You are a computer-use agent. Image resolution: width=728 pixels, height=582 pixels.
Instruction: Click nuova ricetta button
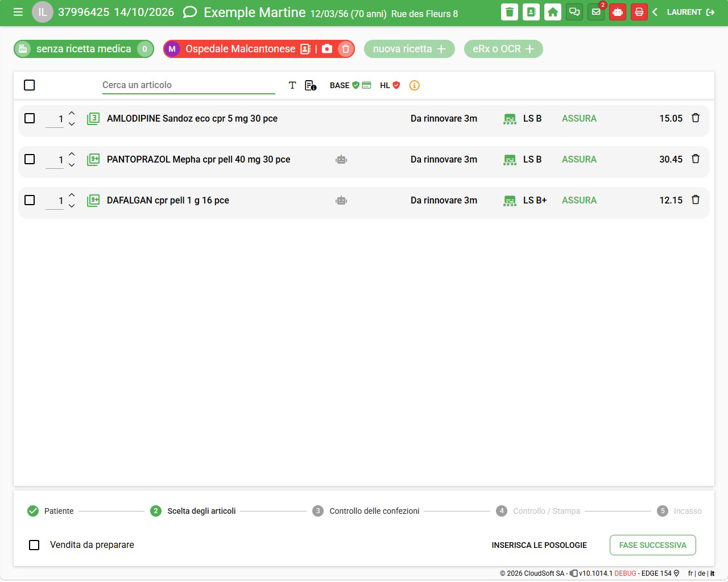(409, 49)
